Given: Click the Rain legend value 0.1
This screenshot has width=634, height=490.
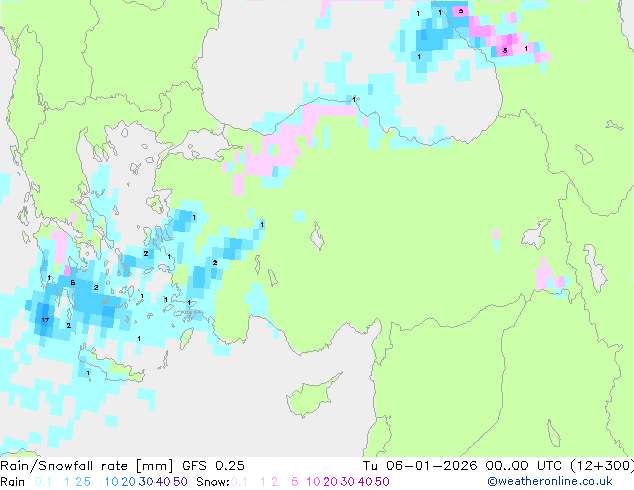Looking at the screenshot, I should 43,482.
